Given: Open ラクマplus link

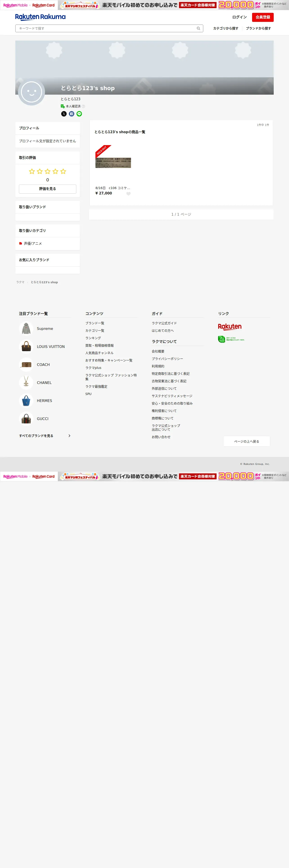Looking at the screenshot, I should [94, 368].
